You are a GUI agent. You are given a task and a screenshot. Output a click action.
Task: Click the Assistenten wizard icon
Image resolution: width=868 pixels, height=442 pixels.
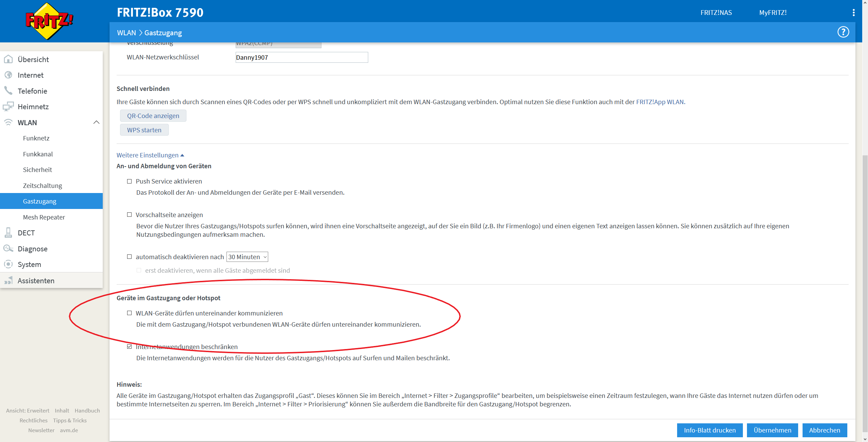[x=8, y=281]
